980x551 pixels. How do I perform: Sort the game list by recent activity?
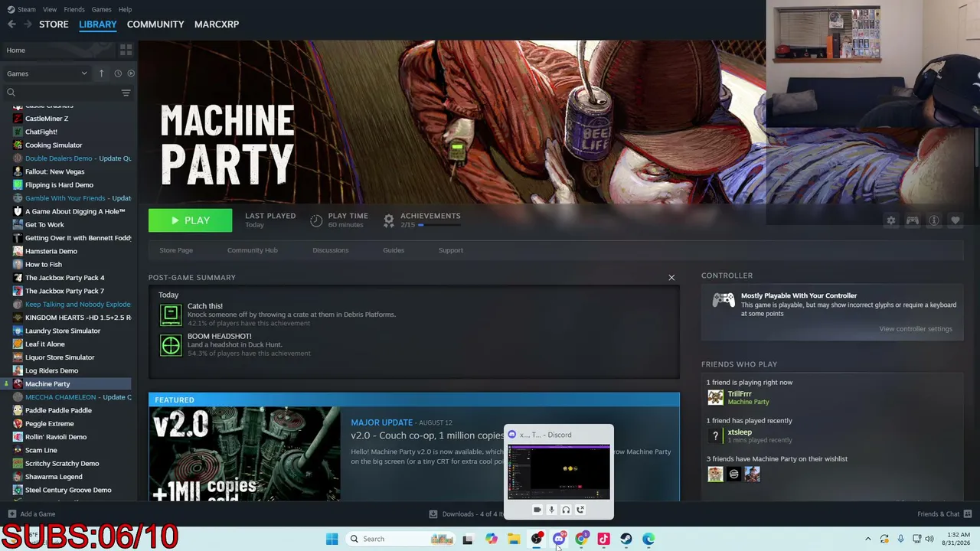click(x=118, y=73)
